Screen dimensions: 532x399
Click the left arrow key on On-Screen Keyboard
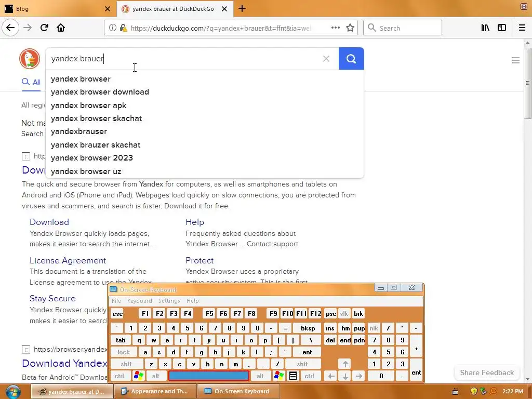[331, 376]
